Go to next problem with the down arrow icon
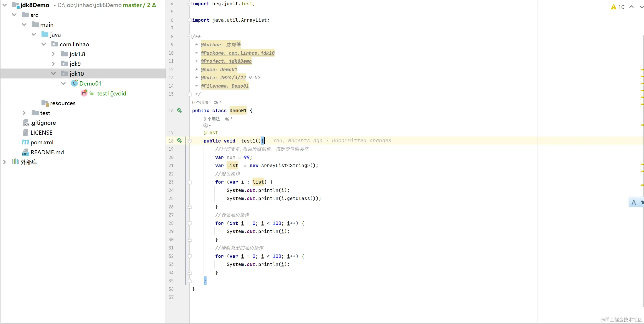Screen dimensions: 644x324 point(641,7)
